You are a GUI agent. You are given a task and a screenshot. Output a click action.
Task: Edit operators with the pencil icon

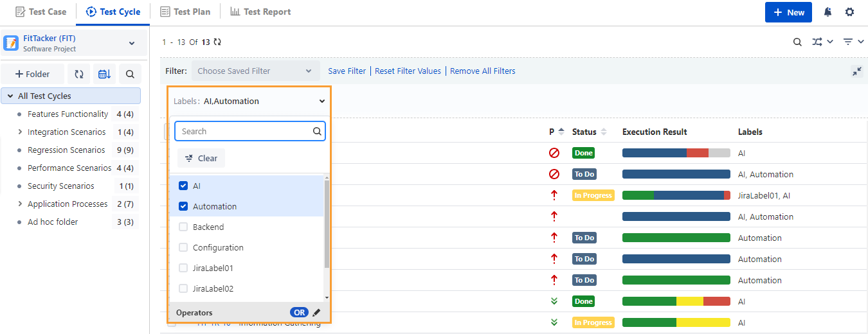tap(316, 313)
